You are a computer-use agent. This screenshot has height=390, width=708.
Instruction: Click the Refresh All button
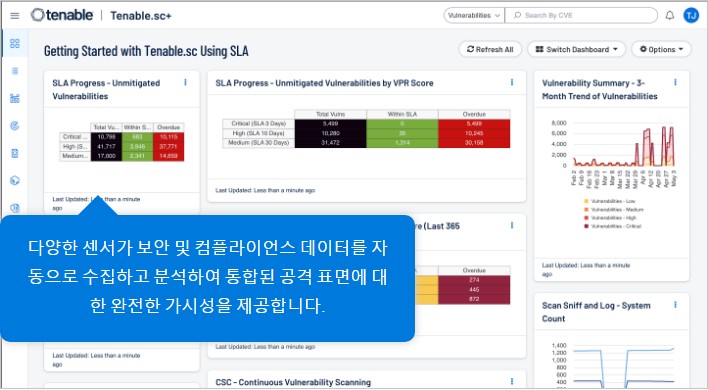(x=490, y=49)
